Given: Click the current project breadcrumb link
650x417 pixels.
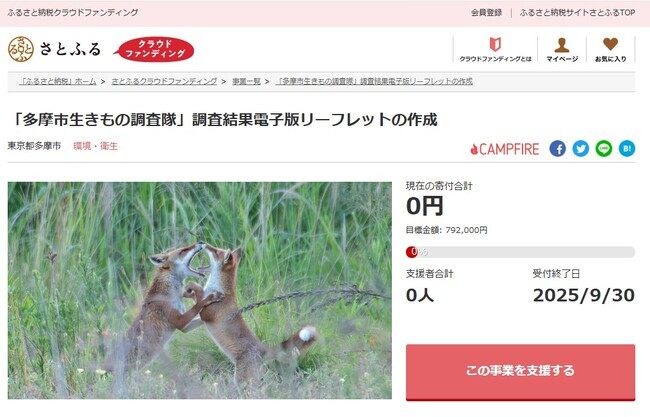Looking at the screenshot, I should tap(374, 81).
